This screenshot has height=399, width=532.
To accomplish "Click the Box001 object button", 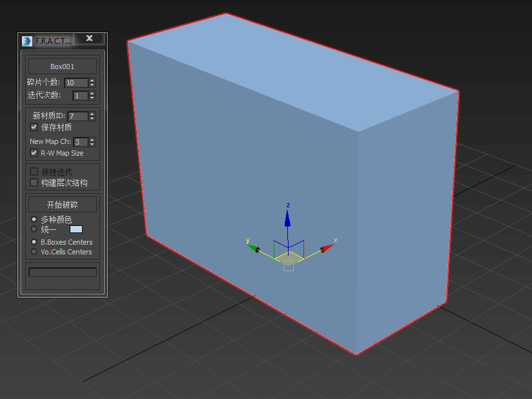I will 63,66.
